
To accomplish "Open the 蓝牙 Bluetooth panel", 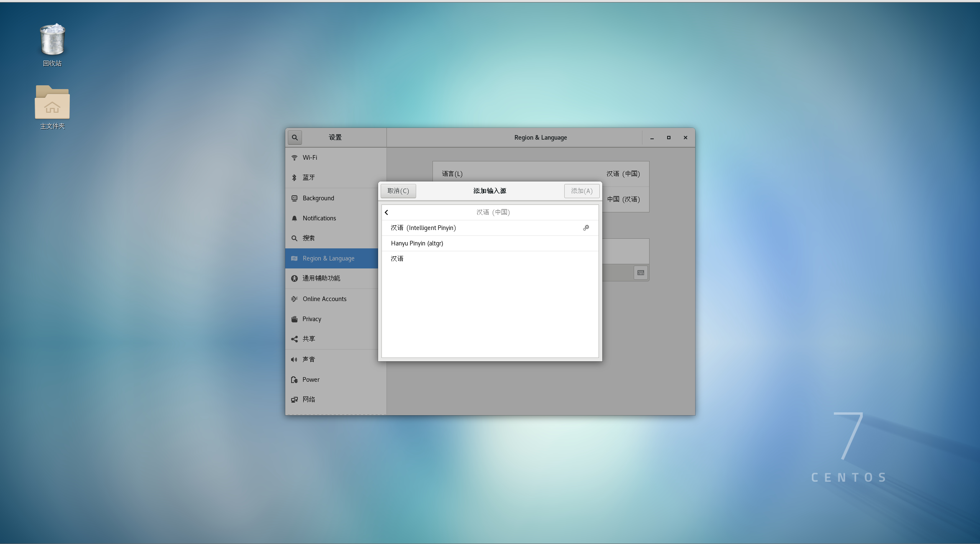I will (x=309, y=178).
